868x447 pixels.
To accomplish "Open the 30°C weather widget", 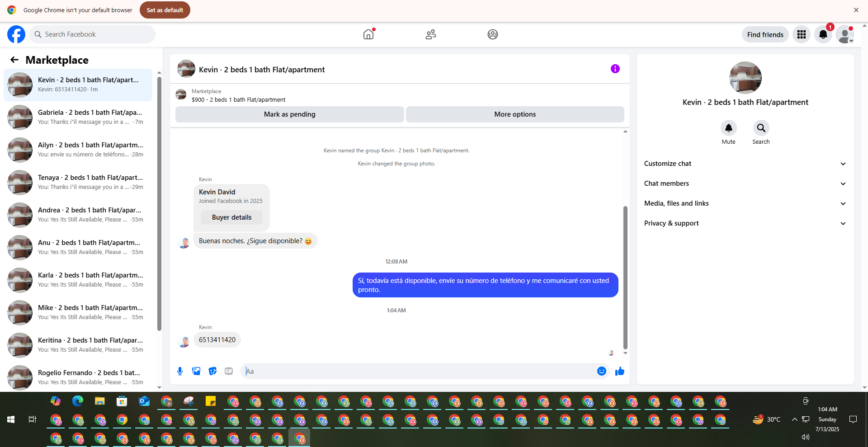I will pos(766,419).
